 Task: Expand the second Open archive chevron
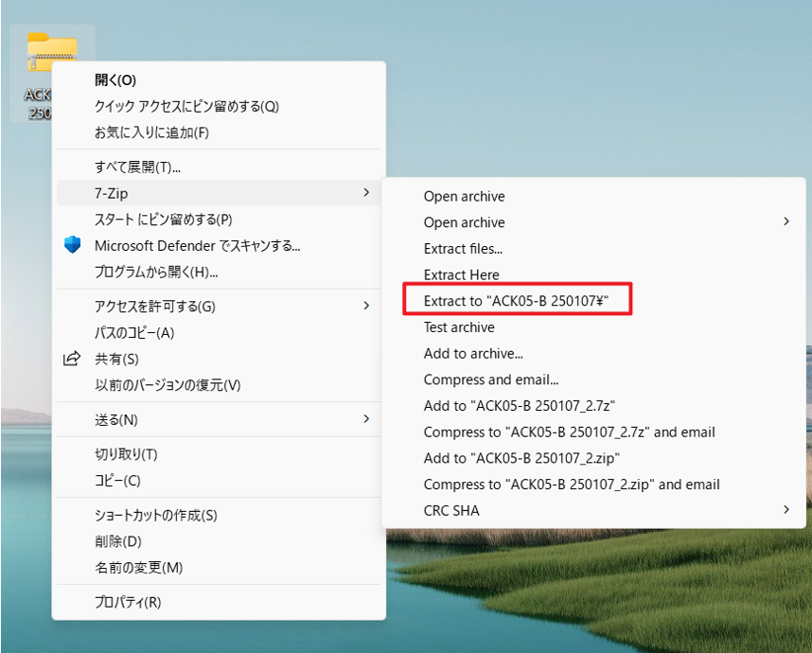[x=786, y=221]
